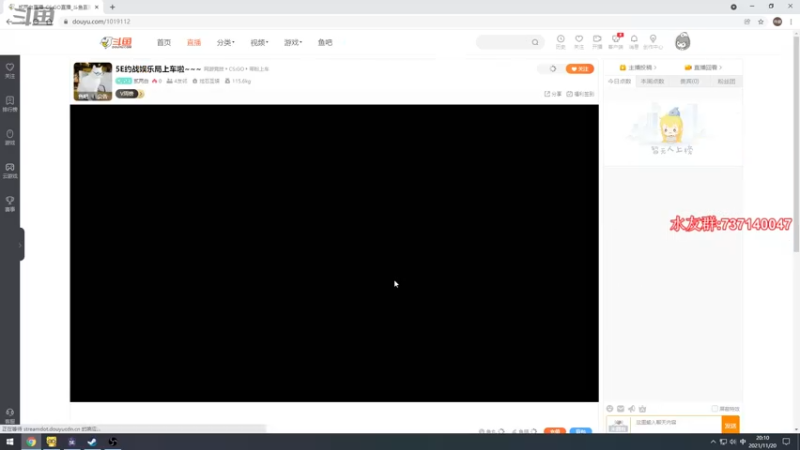Click the black video player area
The image size is (800, 450).
click(x=334, y=253)
